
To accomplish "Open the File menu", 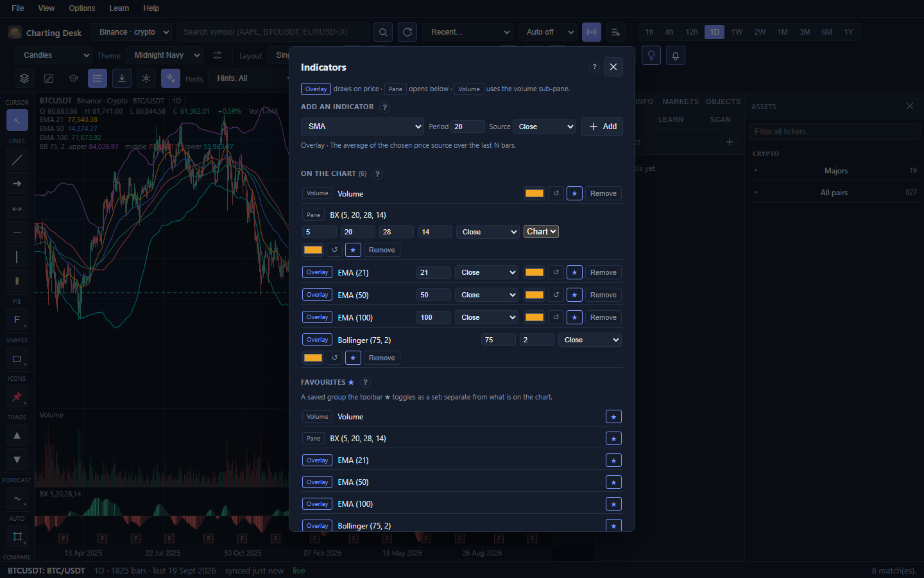I will coord(18,8).
